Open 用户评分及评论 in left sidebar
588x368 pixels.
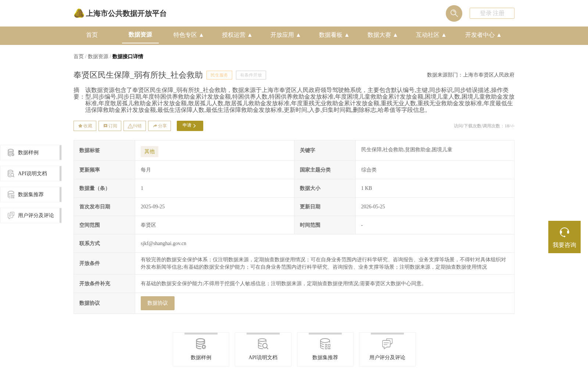(31, 216)
